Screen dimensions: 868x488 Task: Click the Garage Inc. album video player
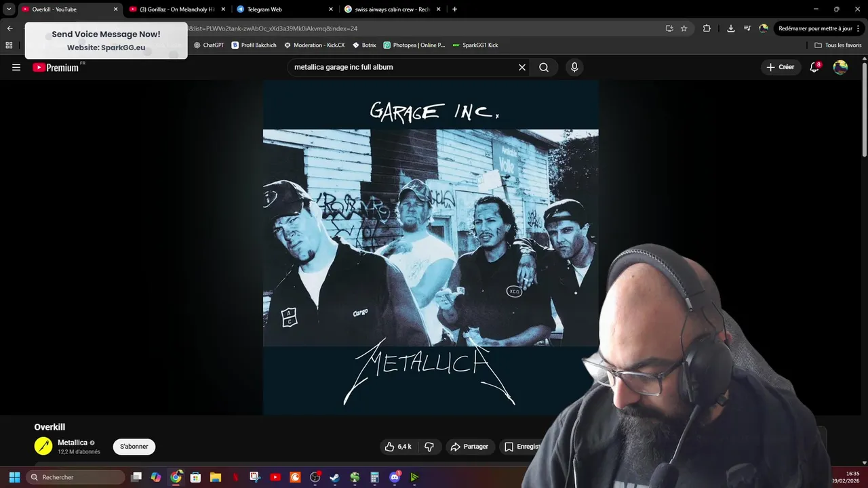431,247
